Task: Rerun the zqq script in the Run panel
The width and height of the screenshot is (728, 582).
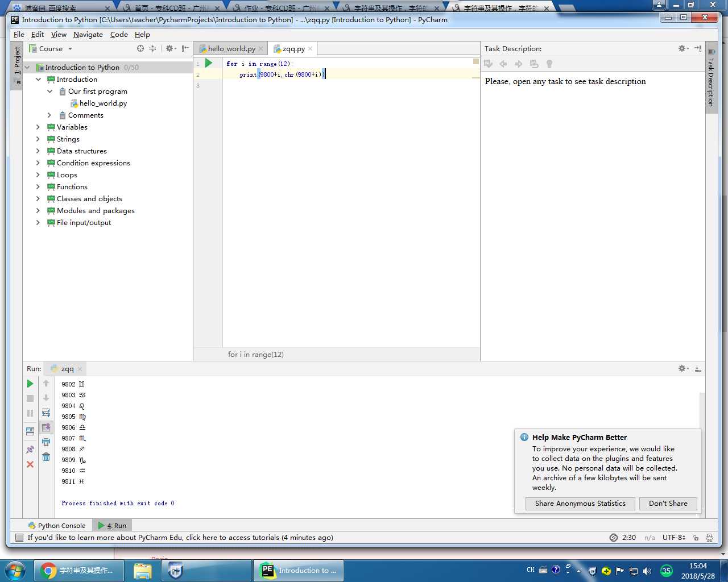Action: click(30, 384)
